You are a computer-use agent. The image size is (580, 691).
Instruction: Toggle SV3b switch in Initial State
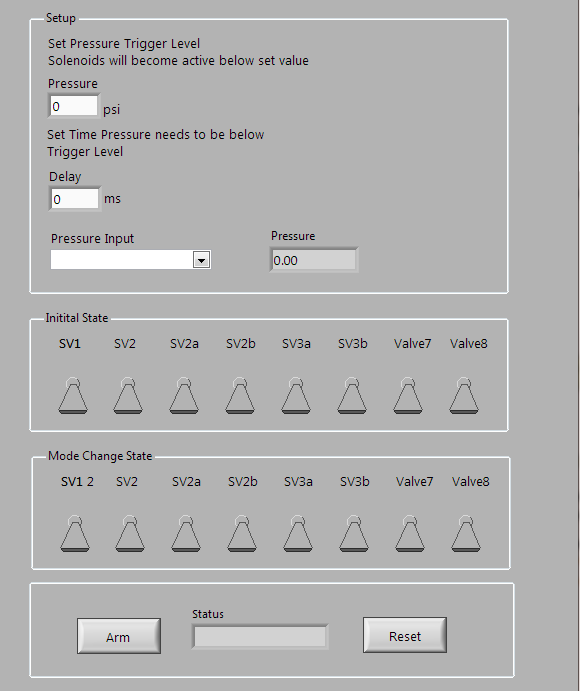tap(352, 395)
